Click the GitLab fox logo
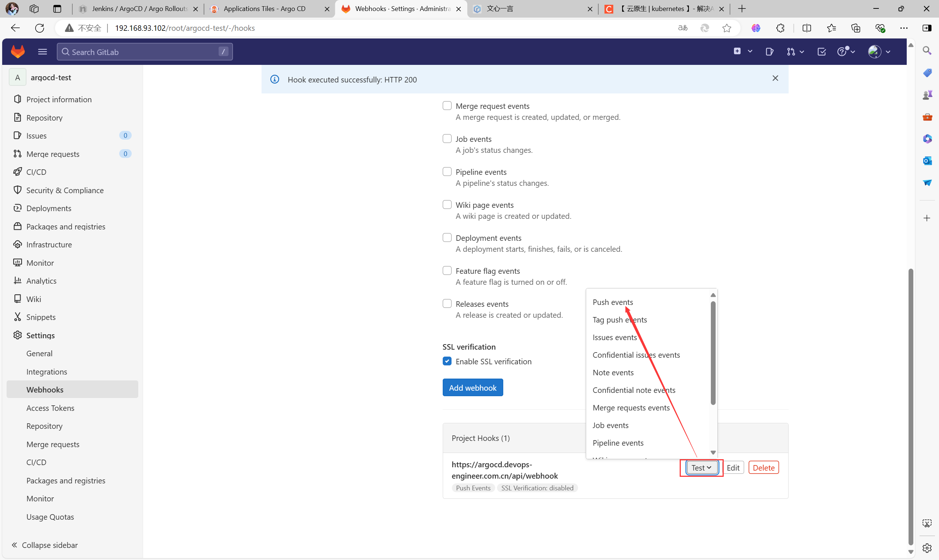This screenshot has width=939, height=560. 18,52
